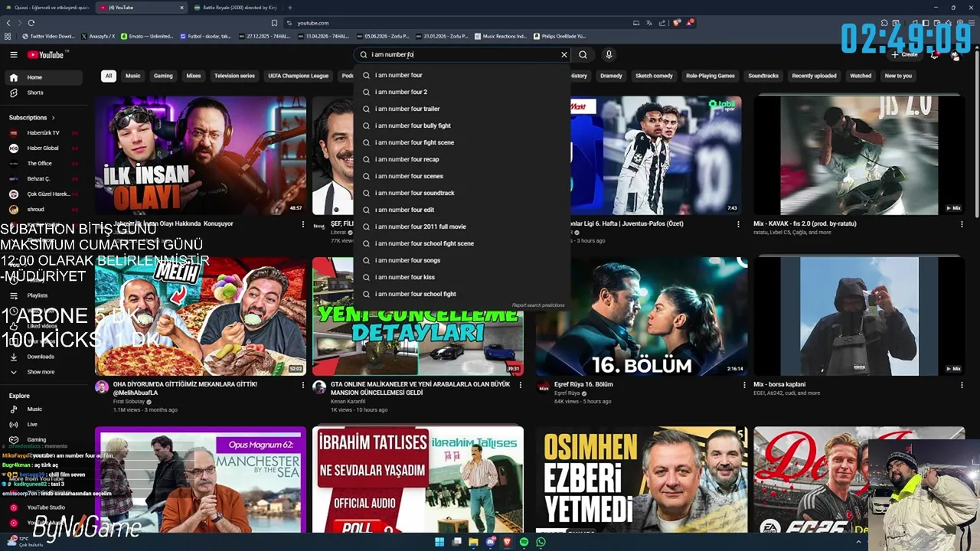Viewport: 980px width, 551px height.
Task: Start voice search with the microphone icon
Action: 609,54
